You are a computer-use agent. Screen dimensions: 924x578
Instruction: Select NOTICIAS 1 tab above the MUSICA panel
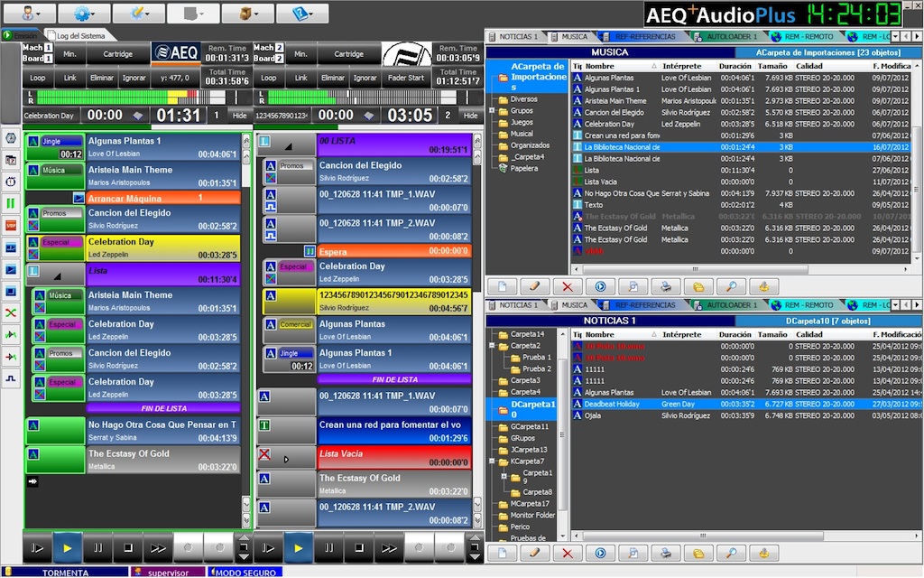coord(514,36)
